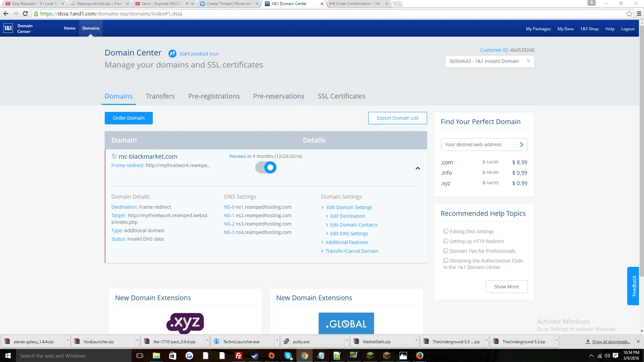644x362 pixels.
Task: Click the Order Domain button
Action: point(129,118)
